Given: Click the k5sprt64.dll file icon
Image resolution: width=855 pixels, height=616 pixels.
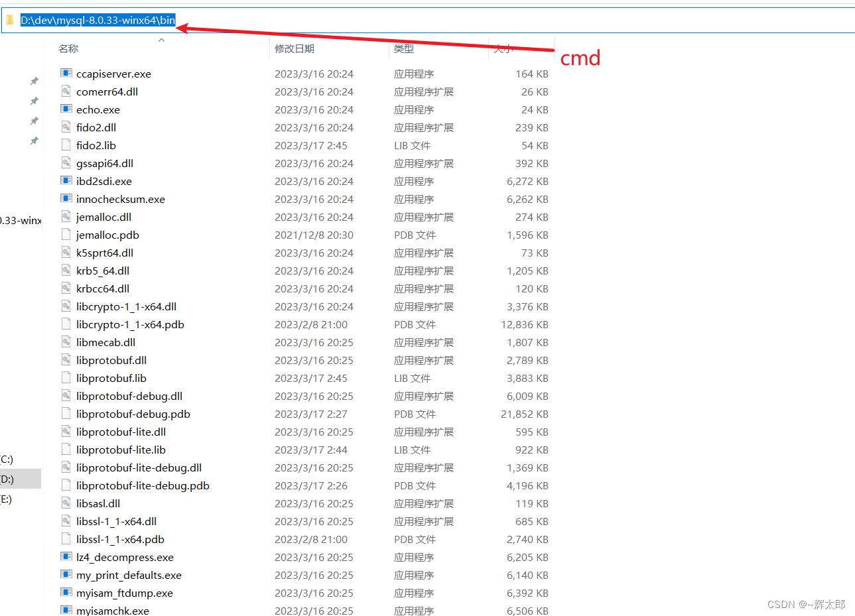Looking at the screenshot, I should click(x=66, y=252).
